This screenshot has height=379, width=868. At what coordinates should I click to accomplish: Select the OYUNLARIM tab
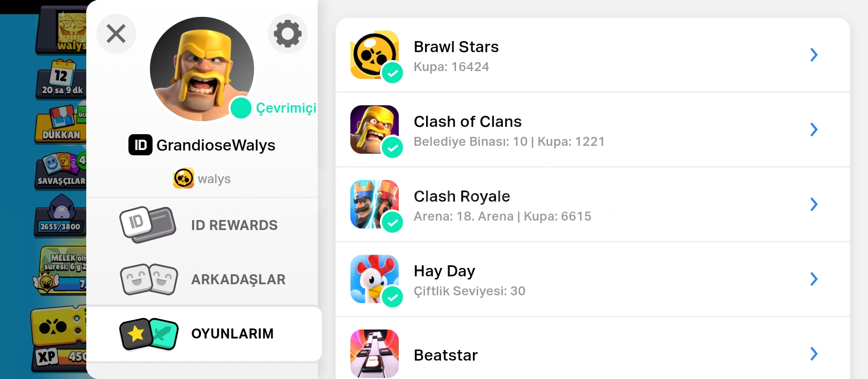[204, 334]
